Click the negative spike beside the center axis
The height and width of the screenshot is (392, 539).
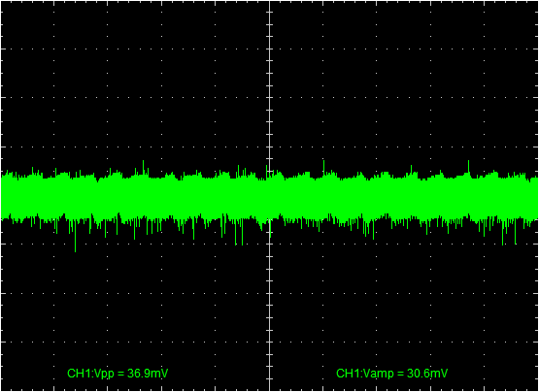click(x=270, y=228)
